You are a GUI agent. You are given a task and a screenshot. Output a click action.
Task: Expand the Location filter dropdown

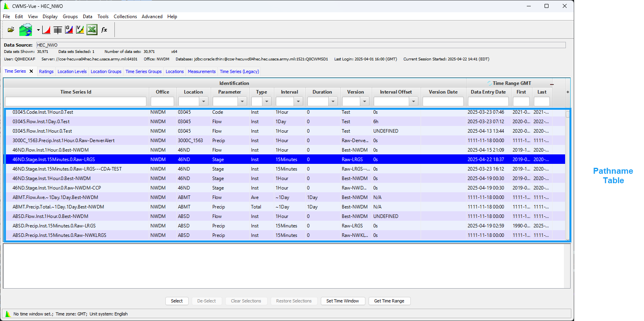tap(204, 101)
